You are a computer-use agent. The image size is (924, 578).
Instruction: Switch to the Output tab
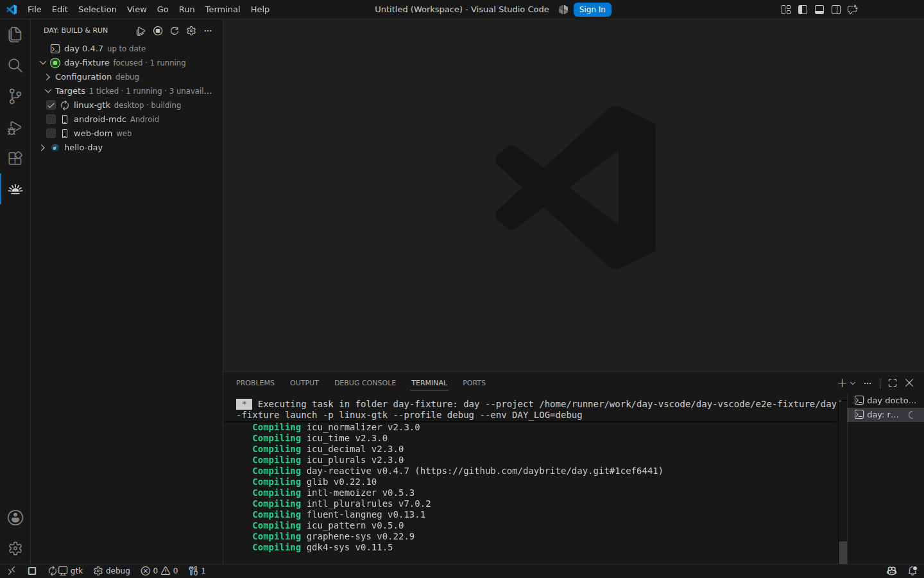click(x=304, y=383)
